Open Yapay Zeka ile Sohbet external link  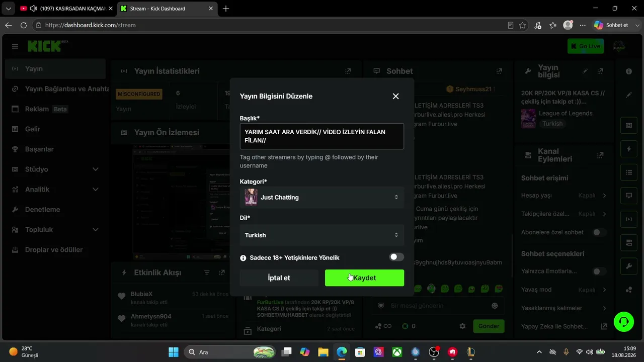pyautogui.click(x=604, y=326)
